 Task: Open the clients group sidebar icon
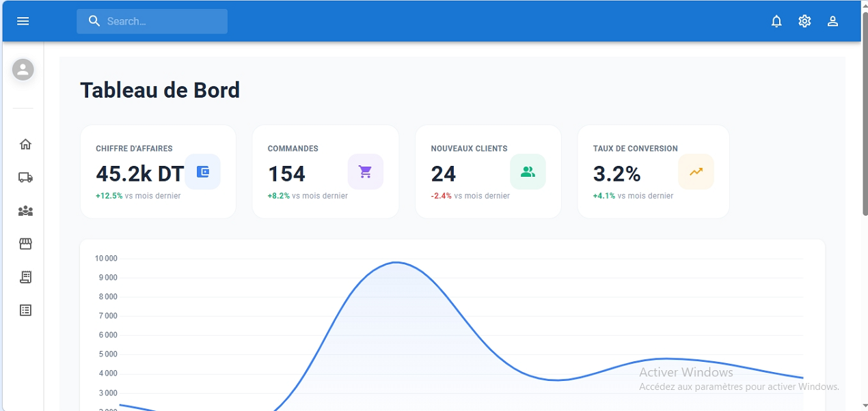(x=25, y=210)
